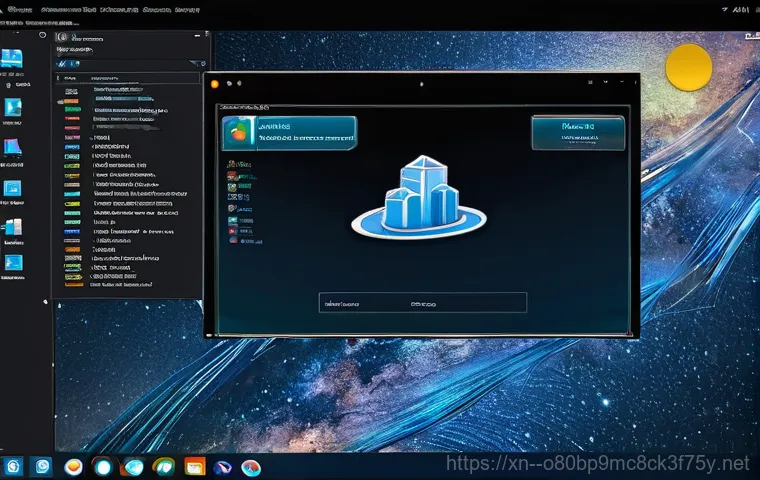Click the text field at the dialog's bottom
Viewport: 760px width, 480px height.
[422, 302]
